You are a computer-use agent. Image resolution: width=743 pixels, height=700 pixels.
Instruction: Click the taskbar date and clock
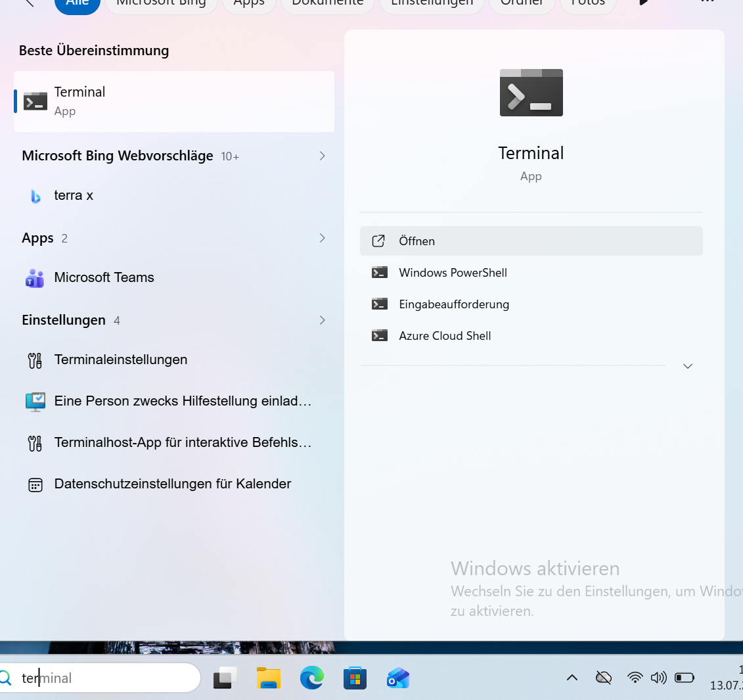(726, 678)
